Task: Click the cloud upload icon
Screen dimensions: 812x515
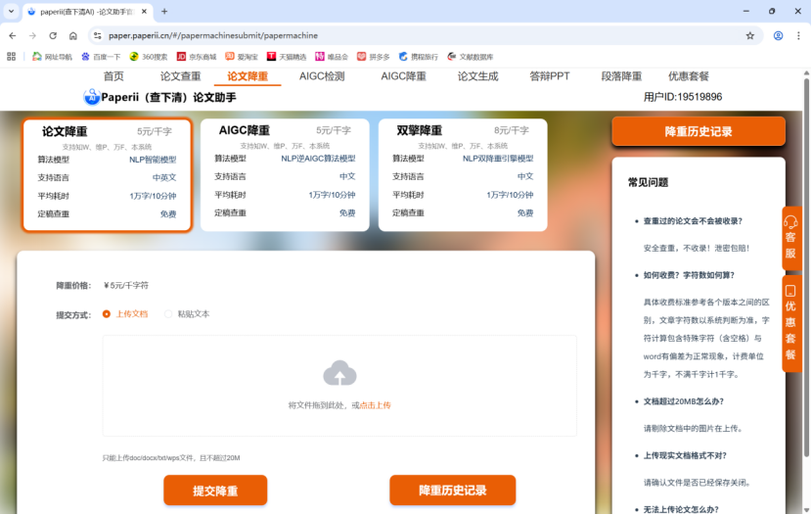Action: 339,373
